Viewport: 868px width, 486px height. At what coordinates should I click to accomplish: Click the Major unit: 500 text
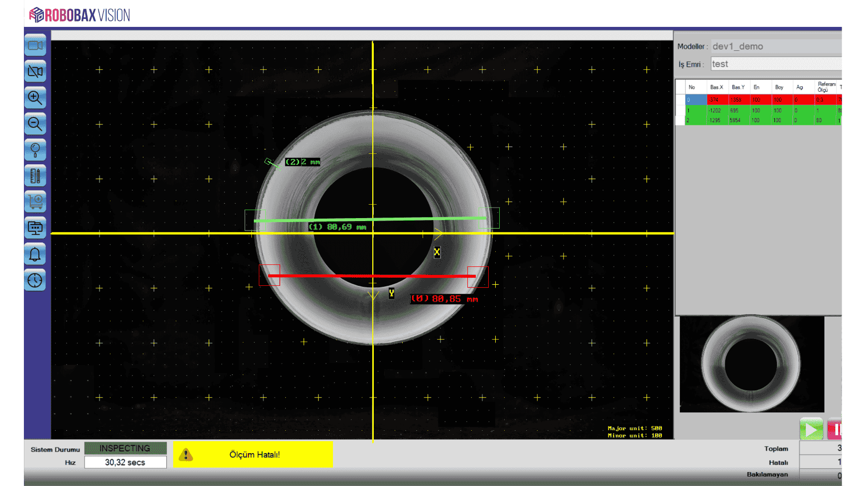pos(635,428)
